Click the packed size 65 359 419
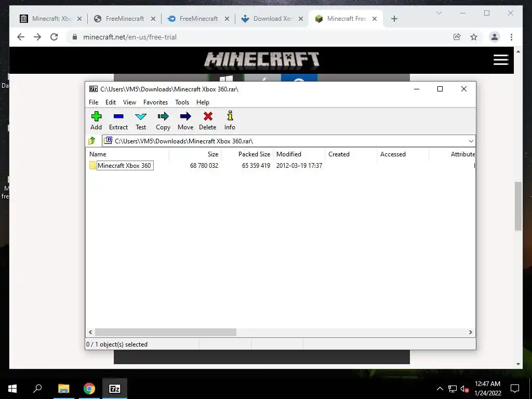 click(x=256, y=166)
